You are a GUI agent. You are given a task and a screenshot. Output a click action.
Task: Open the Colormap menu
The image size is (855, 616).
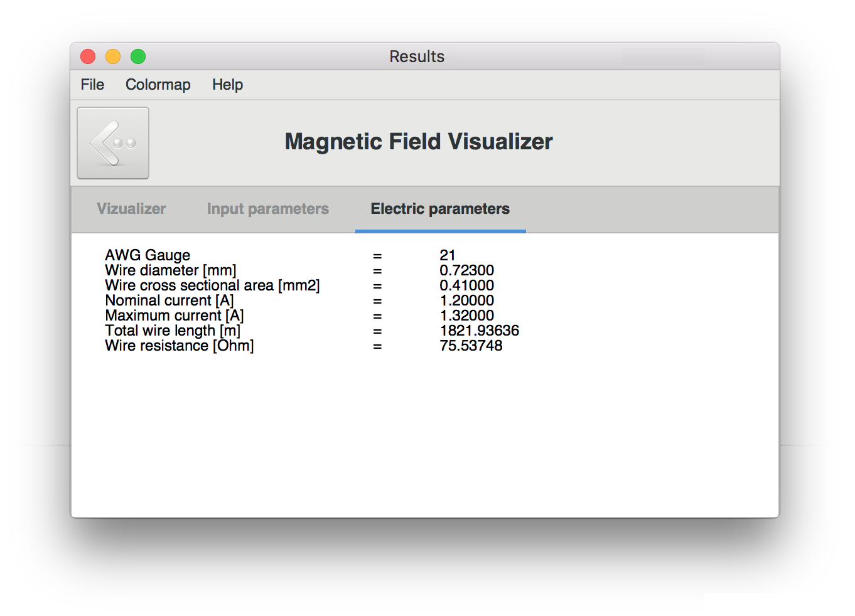pyautogui.click(x=158, y=85)
